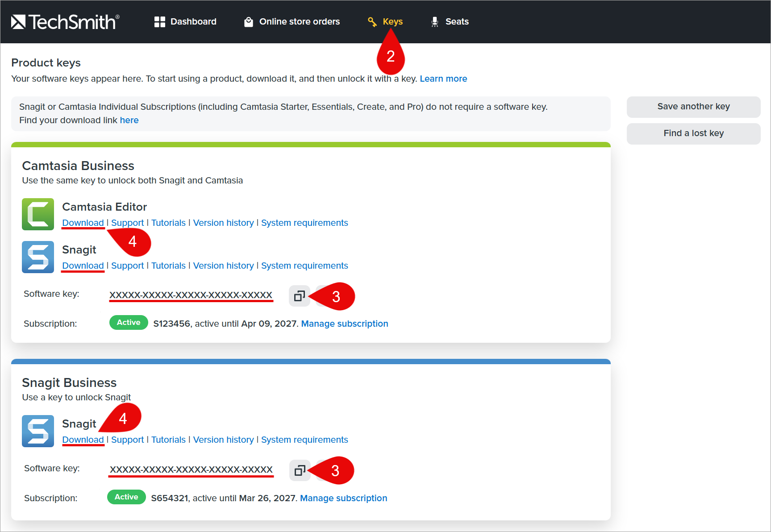Open System requirements under Snagit Business
Screen dimensions: 771x532
point(304,440)
